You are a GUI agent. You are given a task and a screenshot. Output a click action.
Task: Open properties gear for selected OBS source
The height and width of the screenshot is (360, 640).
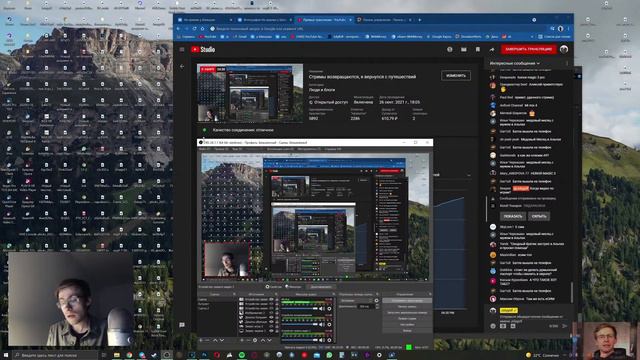tap(255, 340)
